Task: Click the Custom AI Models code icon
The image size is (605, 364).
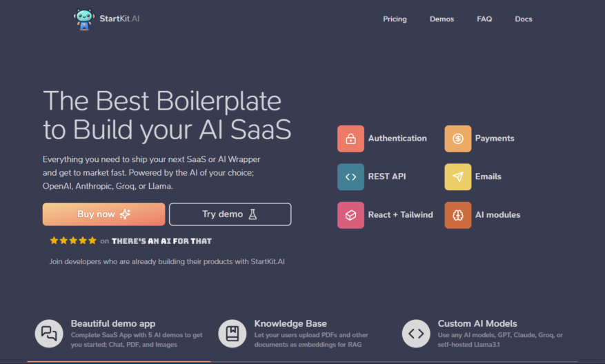Action: [416, 334]
